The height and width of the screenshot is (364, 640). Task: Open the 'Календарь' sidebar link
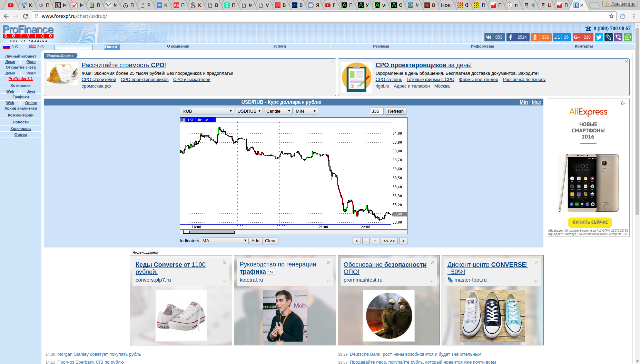[21, 129]
